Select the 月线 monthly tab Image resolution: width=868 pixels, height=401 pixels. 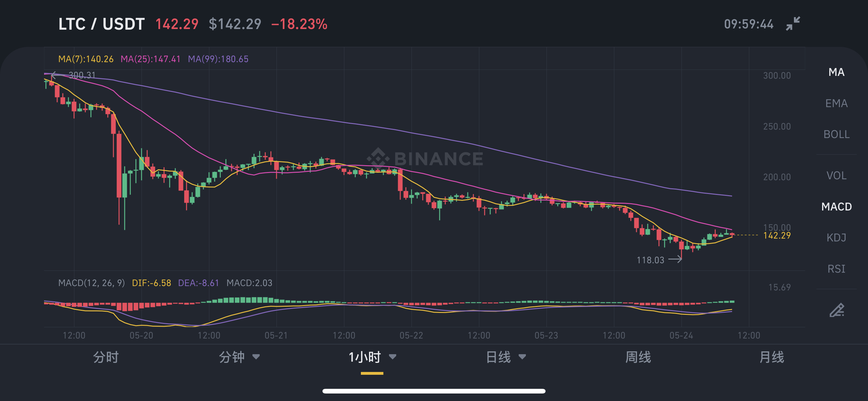pyautogui.click(x=772, y=357)
